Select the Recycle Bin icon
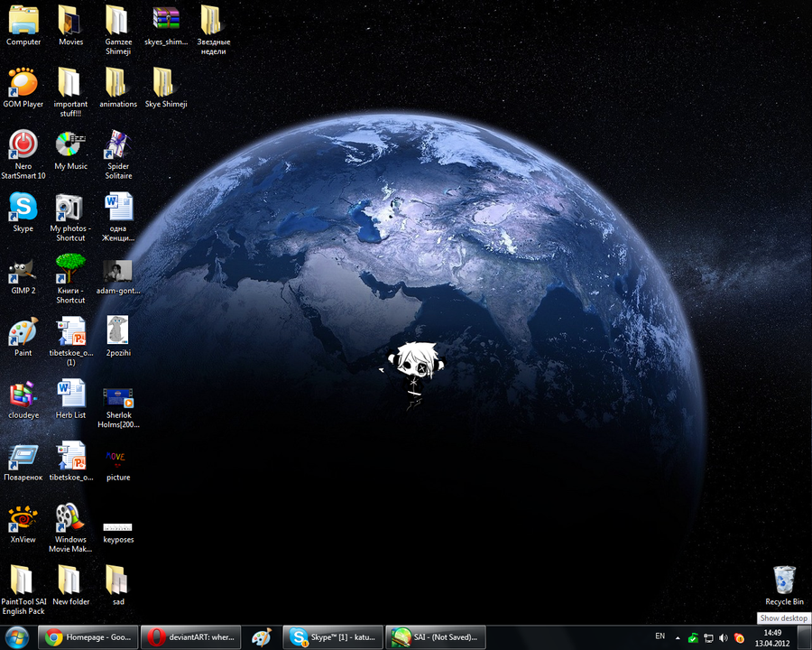 click(785, 586)
